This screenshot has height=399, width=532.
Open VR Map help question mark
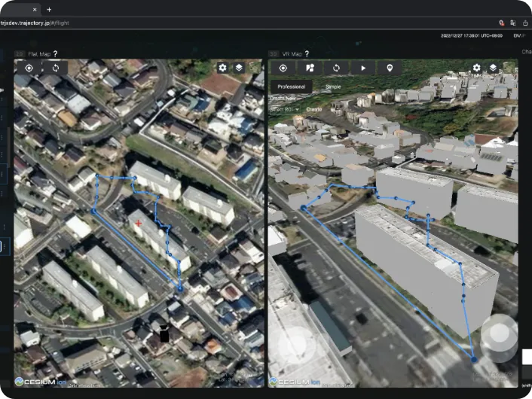click(x=307, y=54)
